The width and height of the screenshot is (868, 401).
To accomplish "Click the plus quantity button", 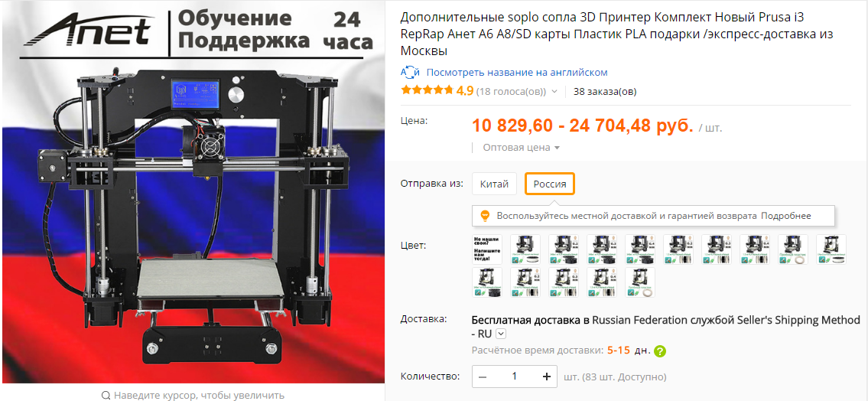I will pos(547,377).
